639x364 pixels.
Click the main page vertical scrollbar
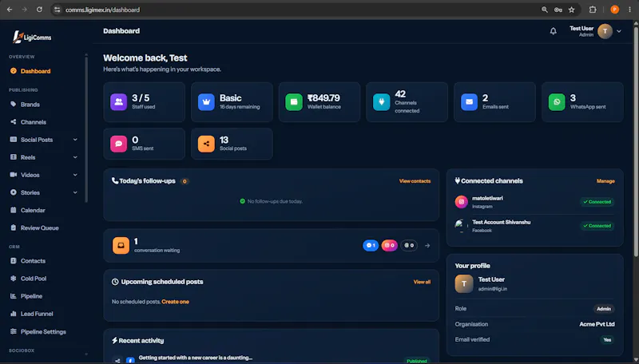tap(636, 140)
